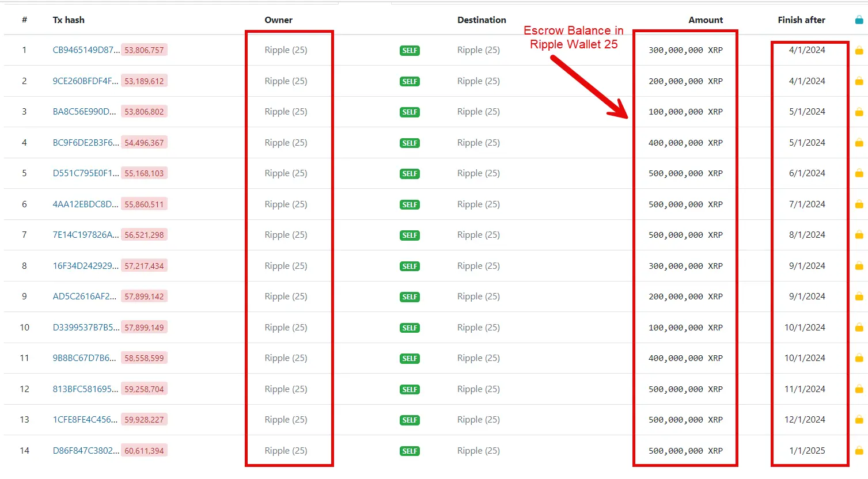The height and width of the screenshot is (479, 868).
Task: Open transaction BC9F6DE2B3F6 link
Action: 86,143
